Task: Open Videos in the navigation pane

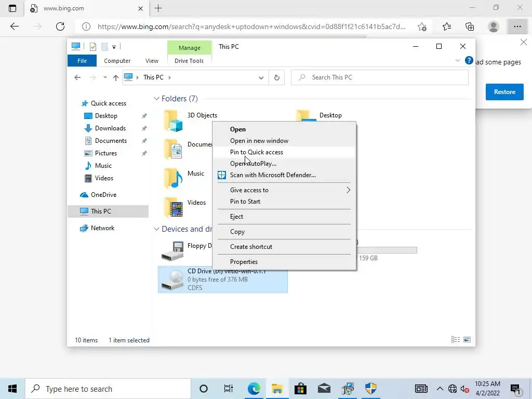Action: pos(104,178)
